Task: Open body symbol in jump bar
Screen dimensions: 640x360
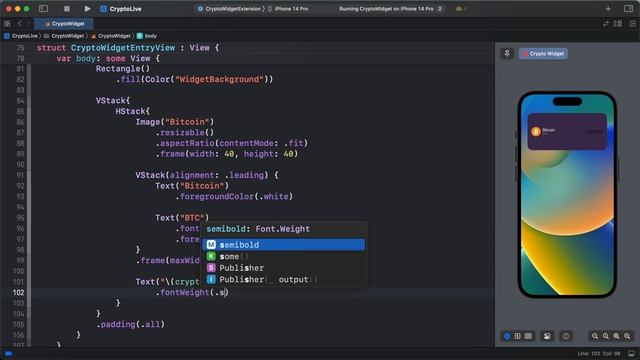Action: tap(147, 36)
